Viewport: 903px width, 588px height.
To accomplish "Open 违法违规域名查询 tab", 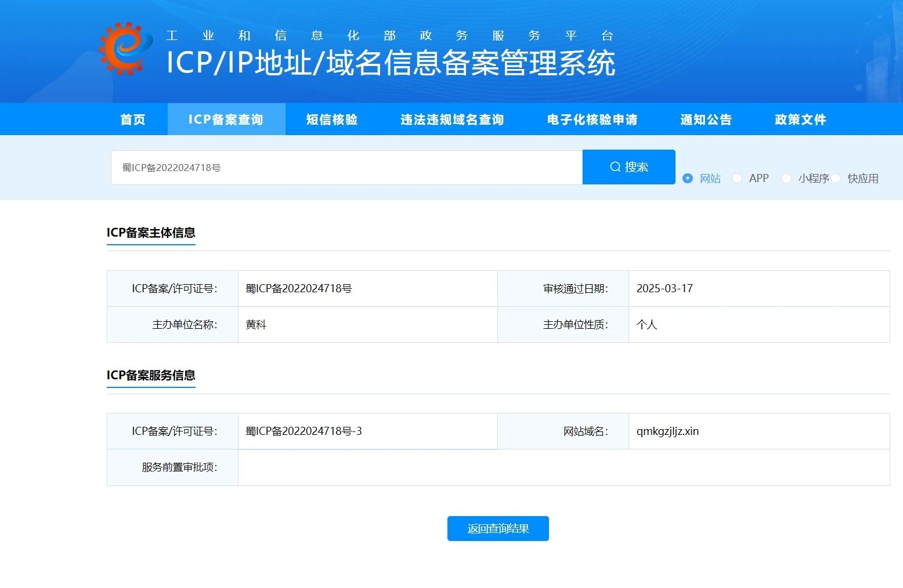I will click(x=452, y=119).
